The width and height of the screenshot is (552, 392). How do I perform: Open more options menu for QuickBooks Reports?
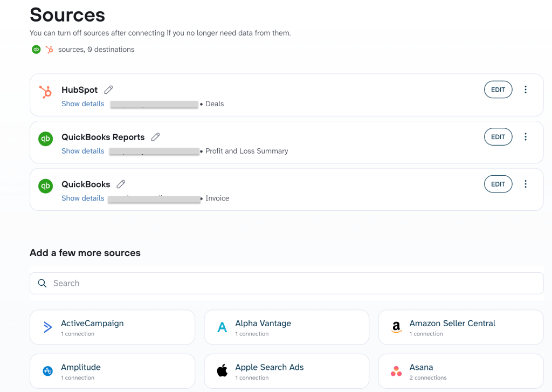point(526,136)
